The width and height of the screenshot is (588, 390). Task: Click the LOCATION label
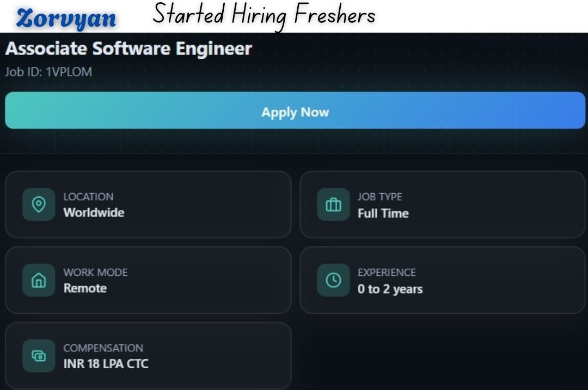(88, 197)
